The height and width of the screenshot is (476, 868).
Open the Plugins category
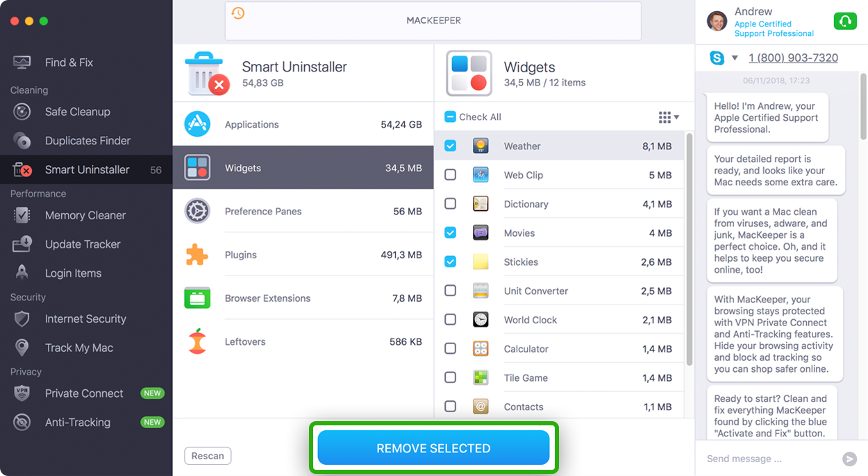click(x=303, y=255)
